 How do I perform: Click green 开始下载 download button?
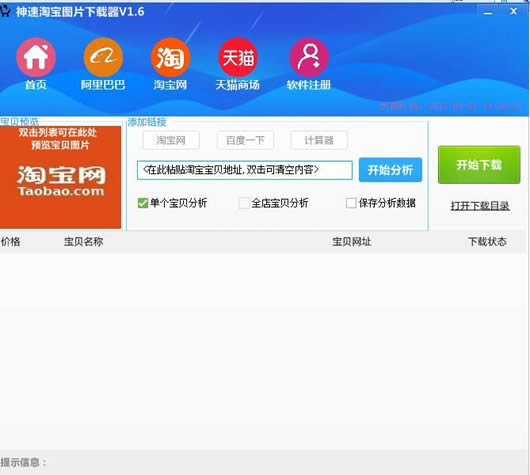click(479, 165)
